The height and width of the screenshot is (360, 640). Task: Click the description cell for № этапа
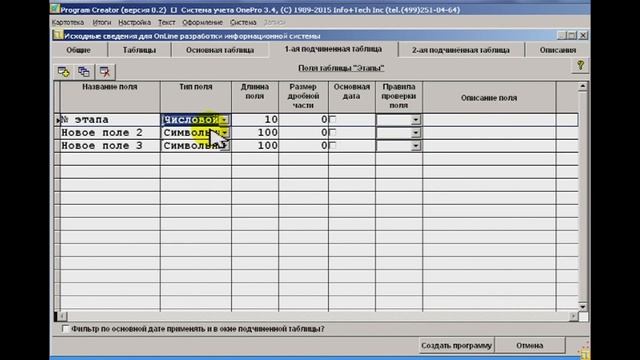489,120
